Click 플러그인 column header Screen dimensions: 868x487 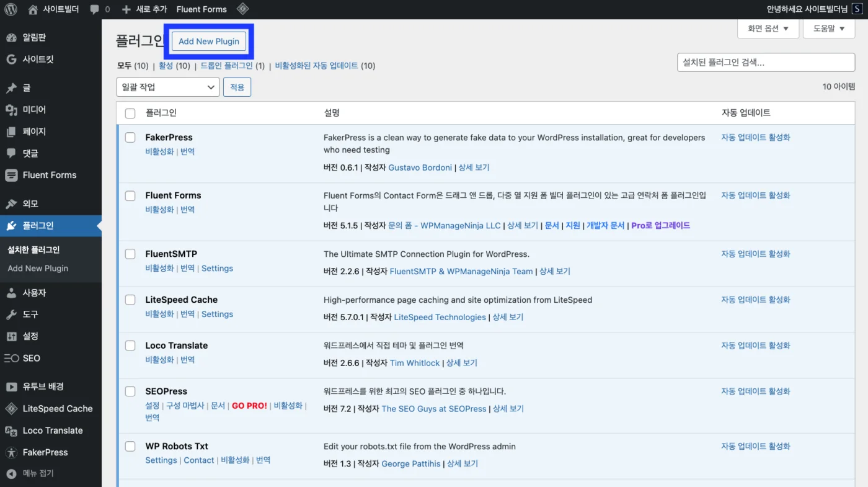[161, 113]
